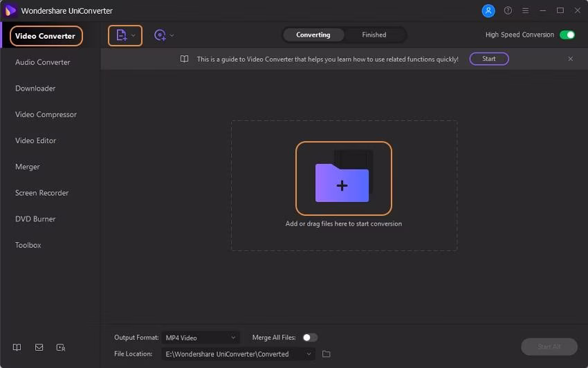Image resolution: width=588 pixels, height=368 pixels.
Task: Select Video Converter in sidebar
Action: click(46, 36)
